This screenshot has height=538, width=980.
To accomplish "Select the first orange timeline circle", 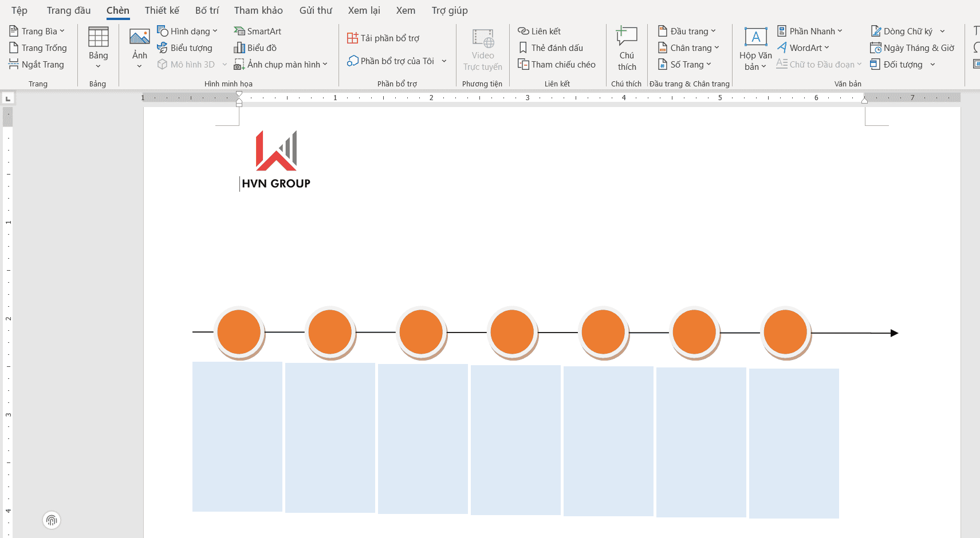I will 239,332.
